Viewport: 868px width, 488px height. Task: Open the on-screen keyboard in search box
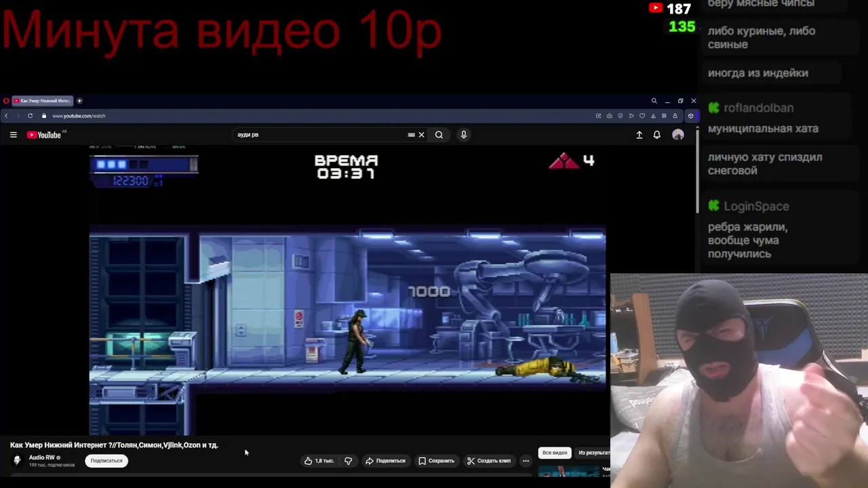411,135
